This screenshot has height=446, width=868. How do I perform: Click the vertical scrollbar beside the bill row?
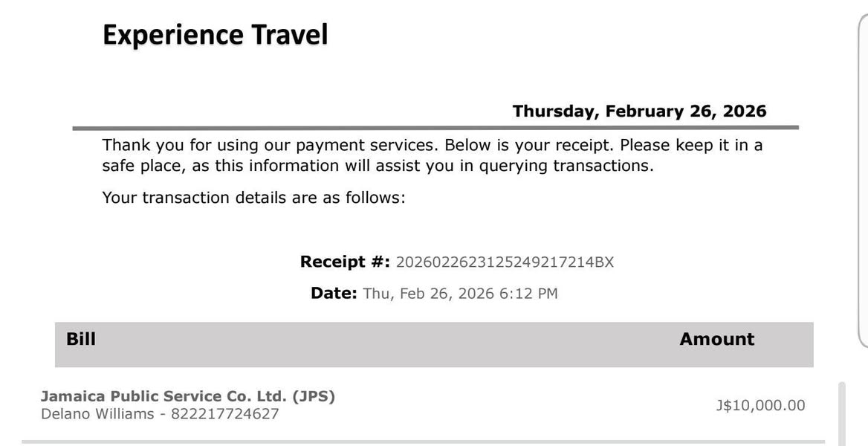click(x=842, y=413)
